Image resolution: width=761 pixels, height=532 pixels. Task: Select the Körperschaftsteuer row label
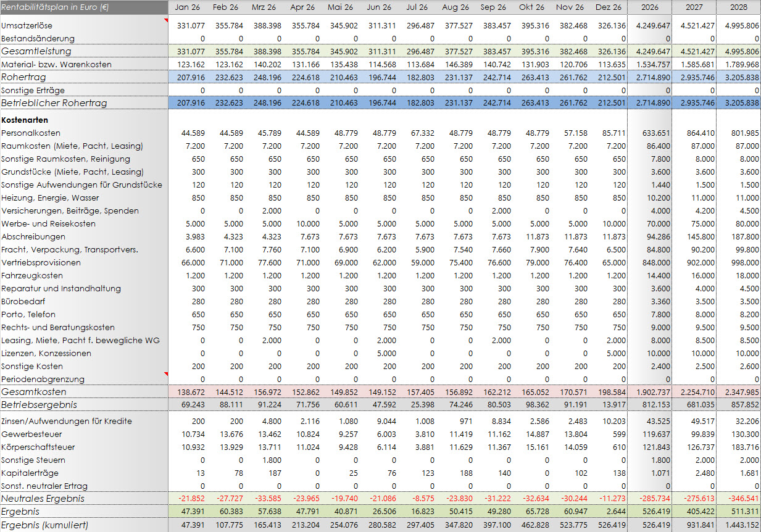tap(38, 447)
